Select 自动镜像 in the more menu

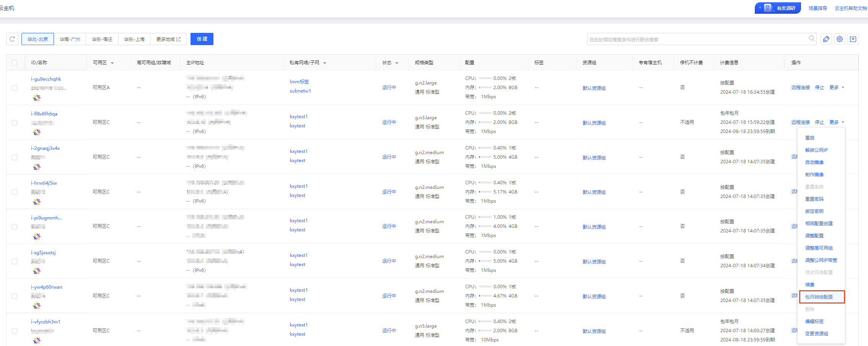point(814,162)
